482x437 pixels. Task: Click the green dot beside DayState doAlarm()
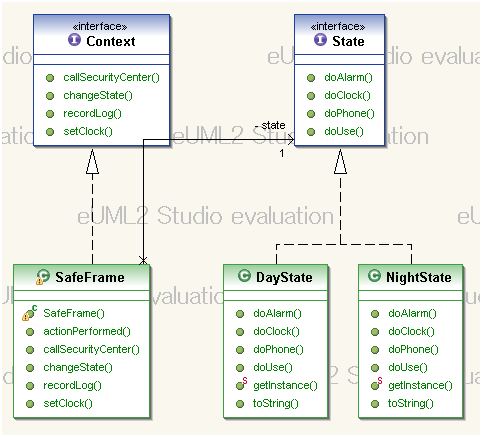[x=240, y=314]
